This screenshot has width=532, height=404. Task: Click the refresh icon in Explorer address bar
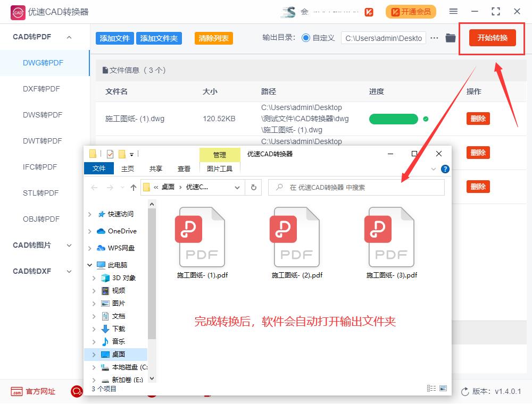coord(254,187)
